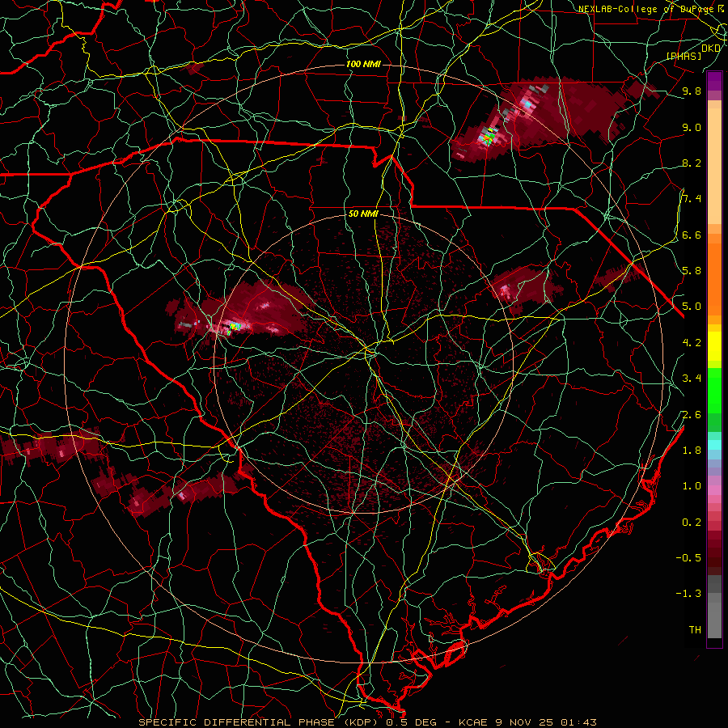This screenshot has height=728, width=728.
Task: Click the -0.5 value on the color scale
Action: point(688,557)
